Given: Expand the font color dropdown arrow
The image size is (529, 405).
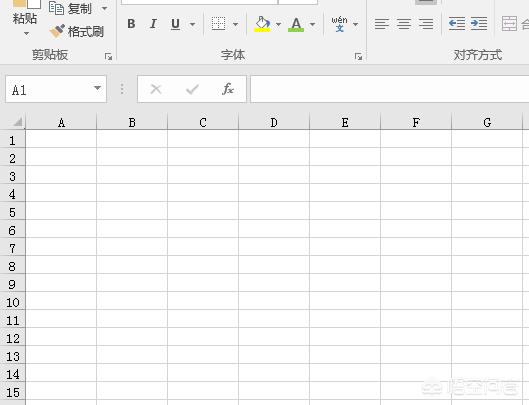Looking at the screenshot, I should tap(312, 24).
